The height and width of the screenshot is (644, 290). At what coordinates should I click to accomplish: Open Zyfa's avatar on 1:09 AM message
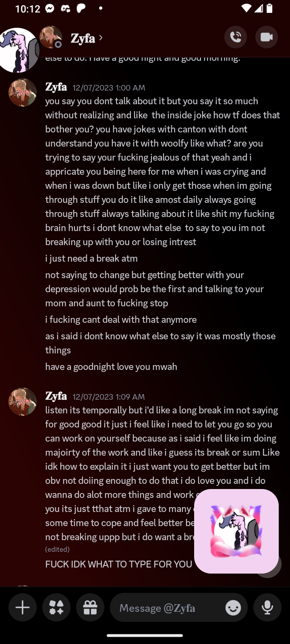coord(23,402)
